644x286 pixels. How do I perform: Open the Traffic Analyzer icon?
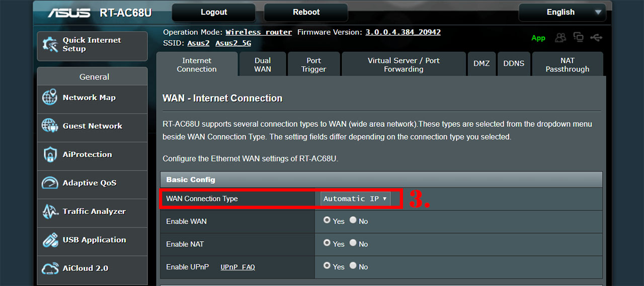pos(50,211)
